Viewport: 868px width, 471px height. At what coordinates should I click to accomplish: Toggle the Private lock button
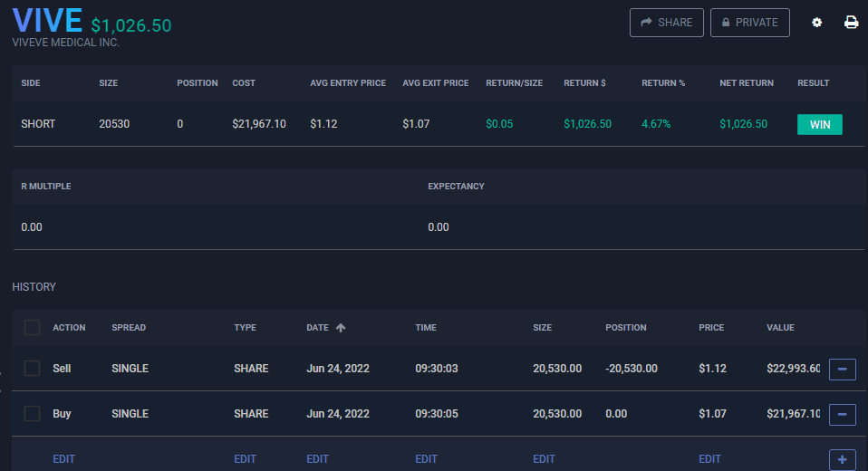749,23
